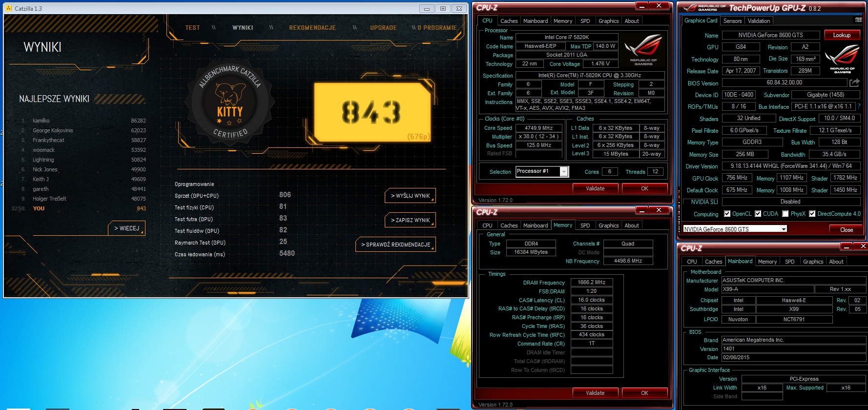Click the GPU name field NVIDIA GeForce 8600 GTS
This screenshot has width=868, height=410.
pos(770,35)
